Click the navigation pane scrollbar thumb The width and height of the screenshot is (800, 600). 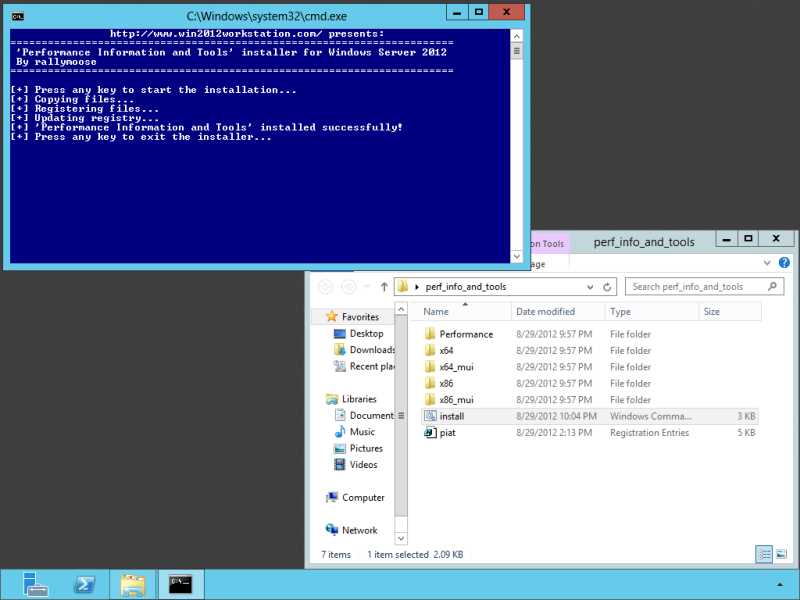coord(401,415)
